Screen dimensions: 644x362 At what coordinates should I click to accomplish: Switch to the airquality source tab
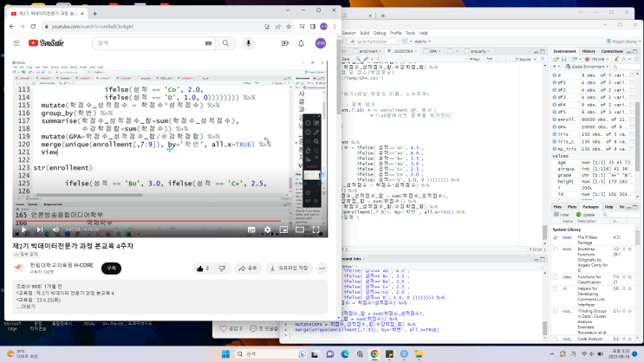478,51
